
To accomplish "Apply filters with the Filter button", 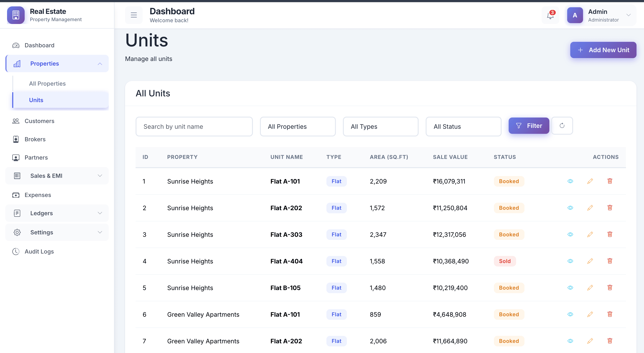I will [529, 126].
